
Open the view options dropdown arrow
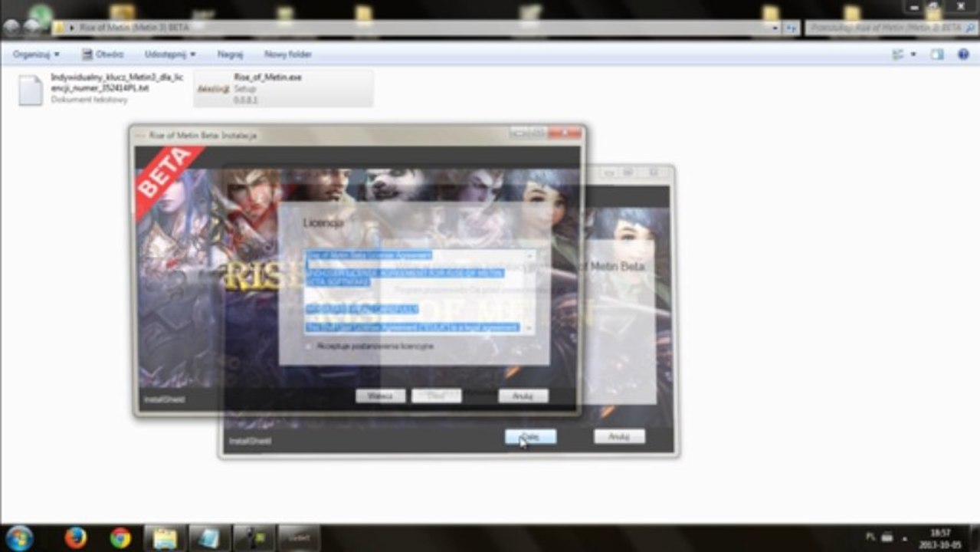point(913,54)
